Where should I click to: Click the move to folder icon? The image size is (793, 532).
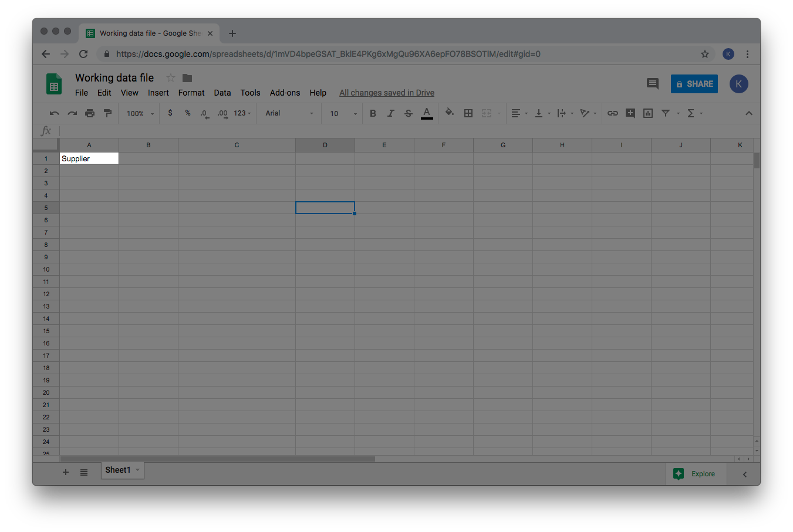tap(187, 78)
